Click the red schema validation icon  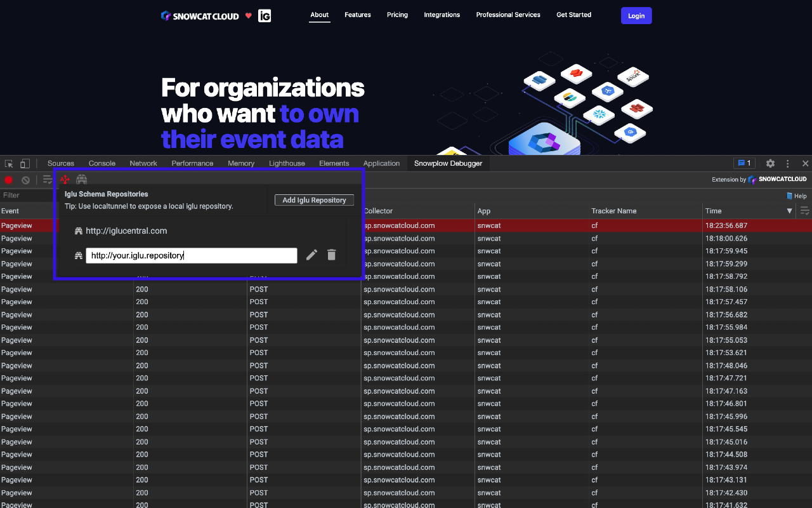click(x=64, y=179)
